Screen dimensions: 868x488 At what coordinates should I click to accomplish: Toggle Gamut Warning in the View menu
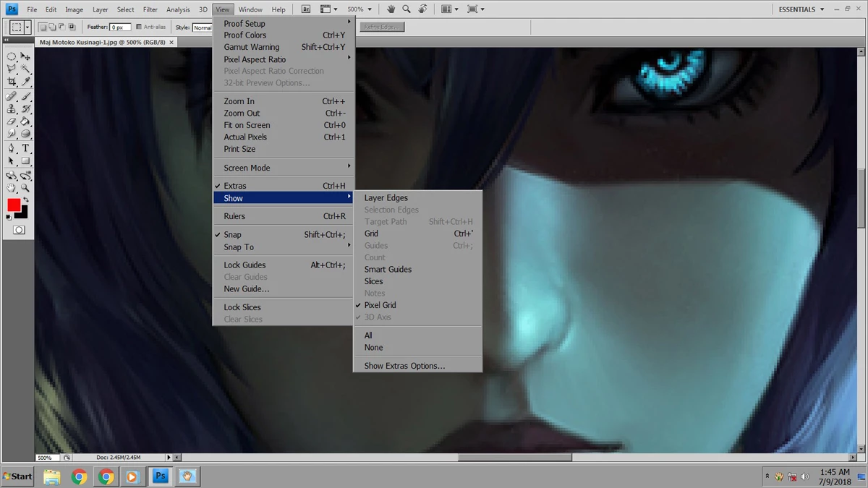(284, 47)
